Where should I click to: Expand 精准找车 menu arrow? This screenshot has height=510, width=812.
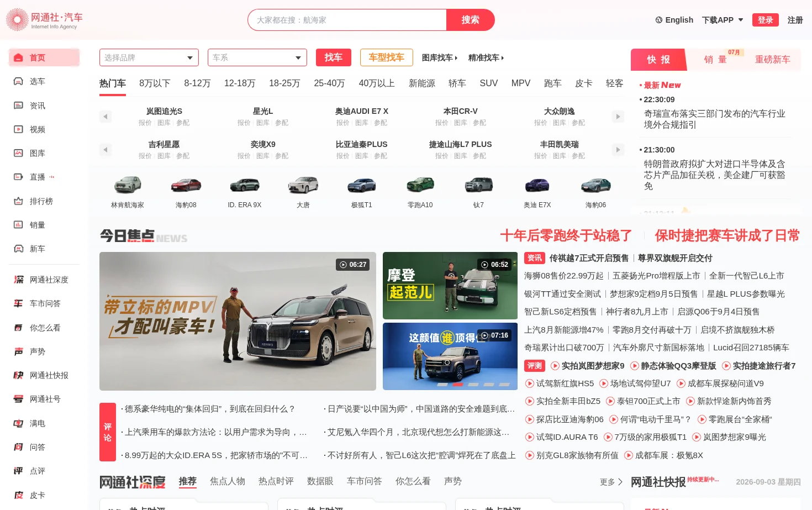tap(502, 57)
